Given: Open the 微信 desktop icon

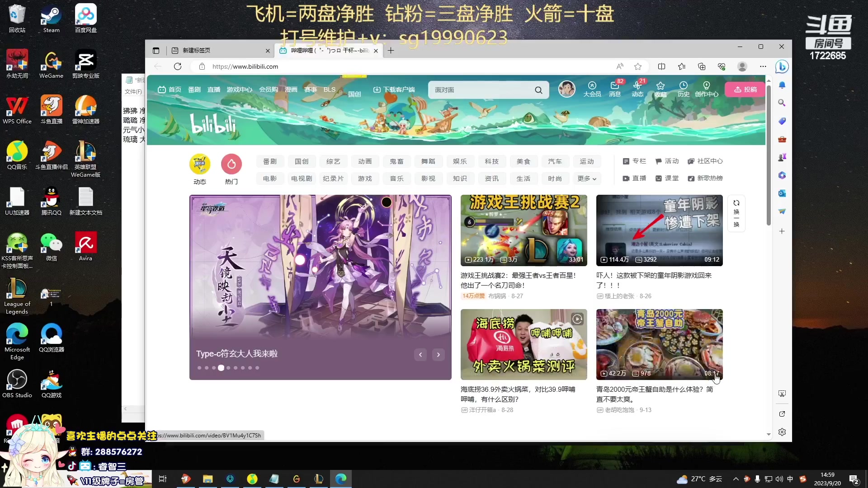Looking at the screenshot, I should [x=51, y=247].
